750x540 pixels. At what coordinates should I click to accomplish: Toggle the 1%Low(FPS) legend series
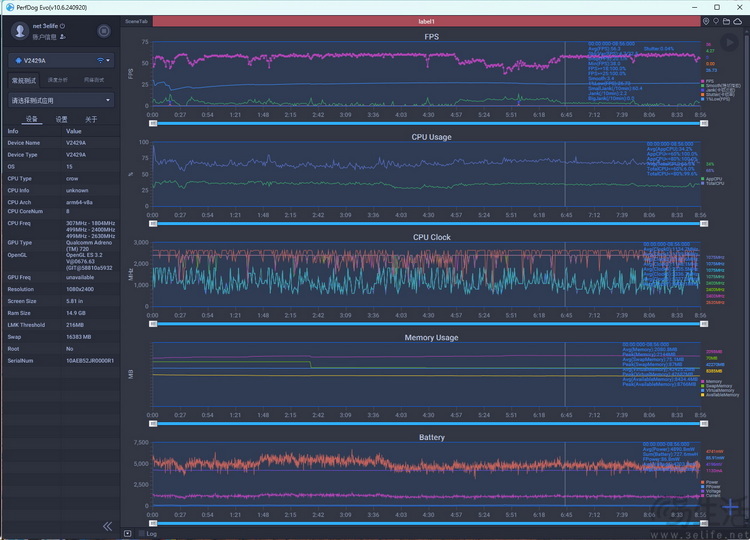pos(716,99)
